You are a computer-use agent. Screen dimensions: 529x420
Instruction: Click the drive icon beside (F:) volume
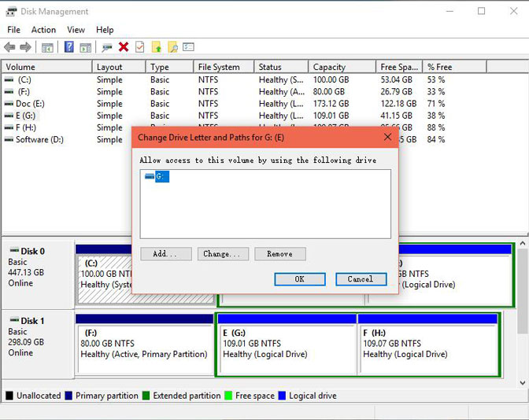tap(9, 92)
